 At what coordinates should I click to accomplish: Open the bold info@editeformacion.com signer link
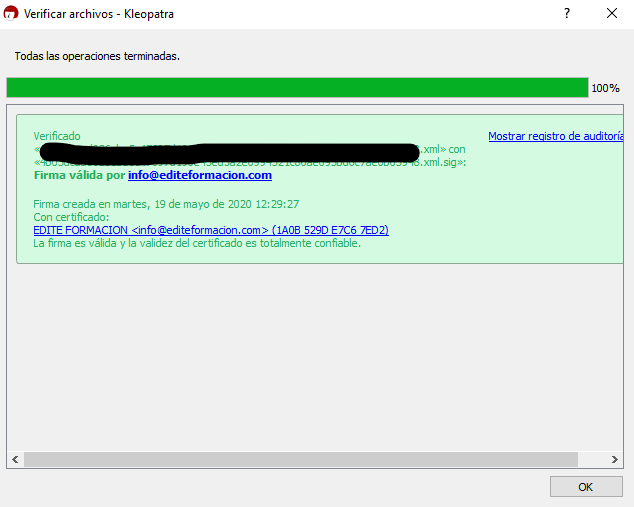[200, 175]
